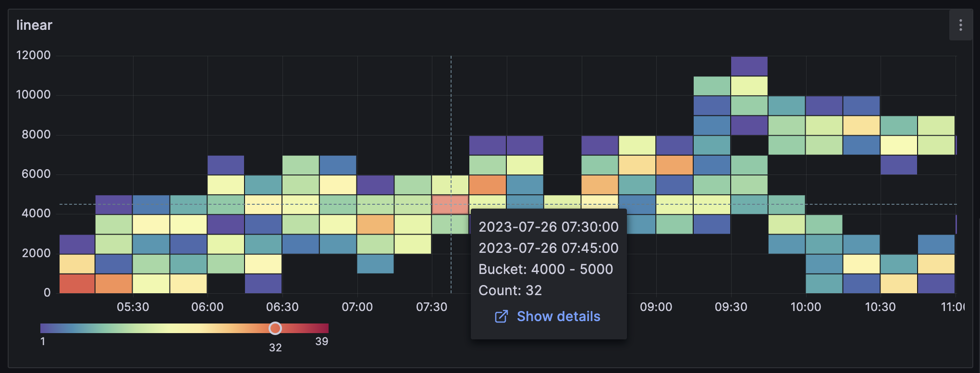
Task: Click the 6000 y-axis label
Action: [36, 174]
